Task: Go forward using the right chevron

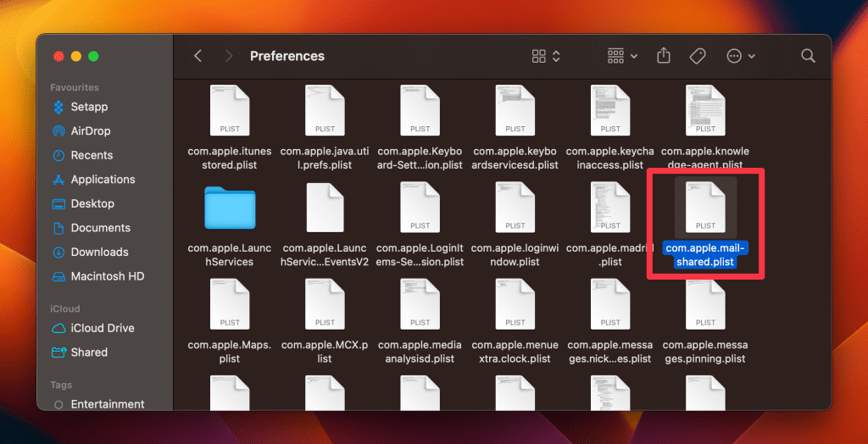Action: 229,56
